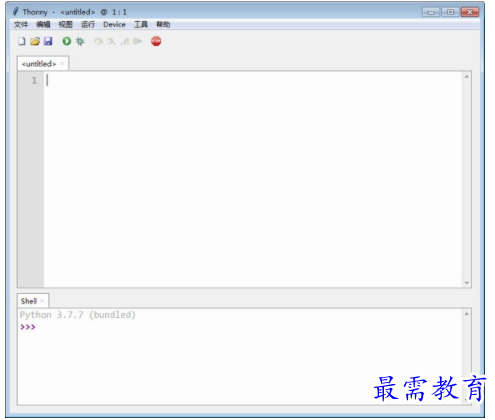
Task: Save the script with the floppy icon
Action: point(48,41)
